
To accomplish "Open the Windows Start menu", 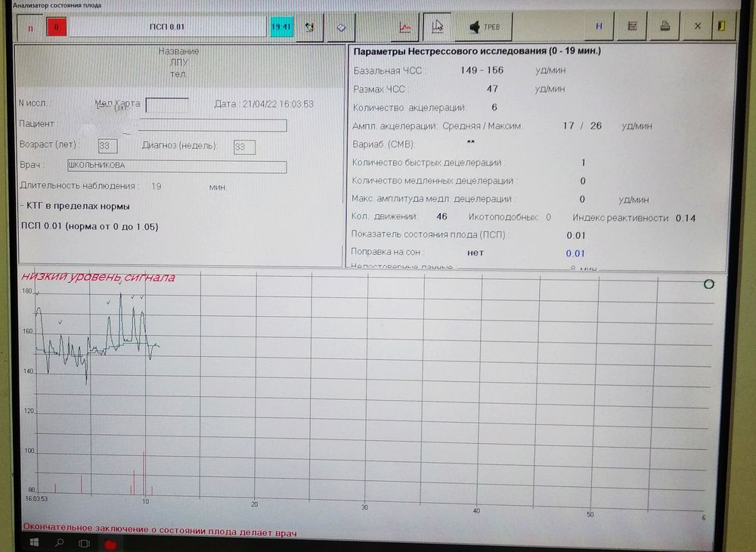I will (x=35, y=542).
